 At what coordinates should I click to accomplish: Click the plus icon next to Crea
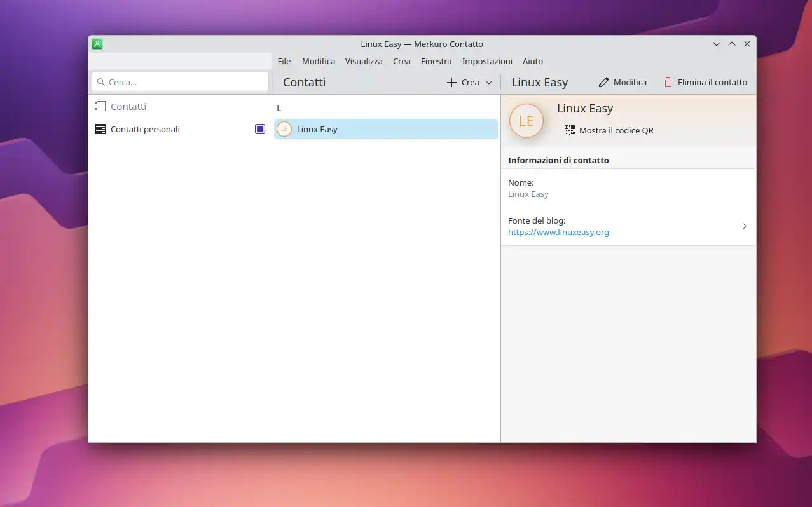tap(451, 82)
